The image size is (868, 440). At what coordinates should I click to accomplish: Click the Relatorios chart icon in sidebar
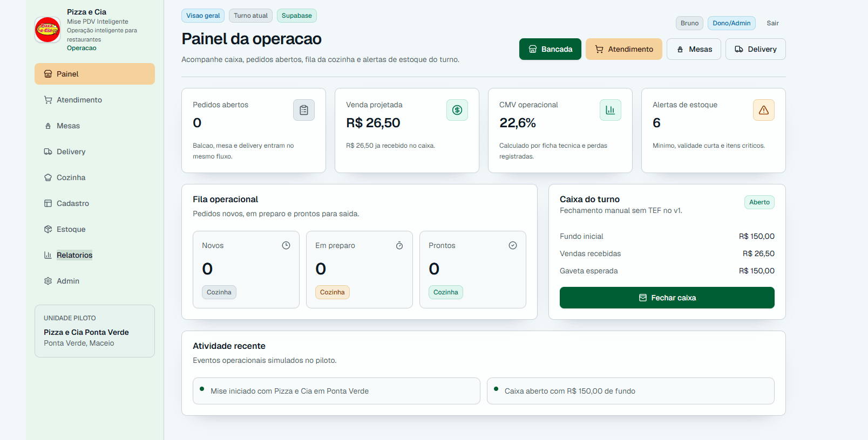click(x=48, y=255)
